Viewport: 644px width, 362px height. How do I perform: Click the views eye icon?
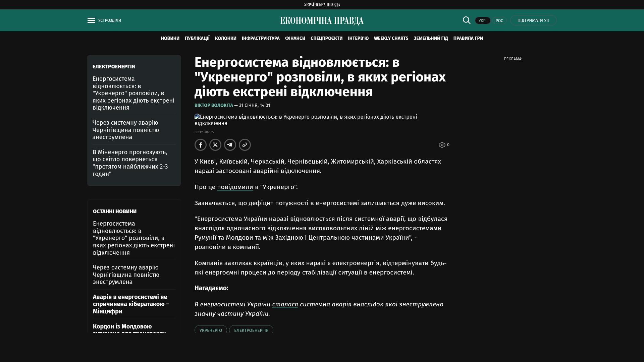click(x=442, y=145)
